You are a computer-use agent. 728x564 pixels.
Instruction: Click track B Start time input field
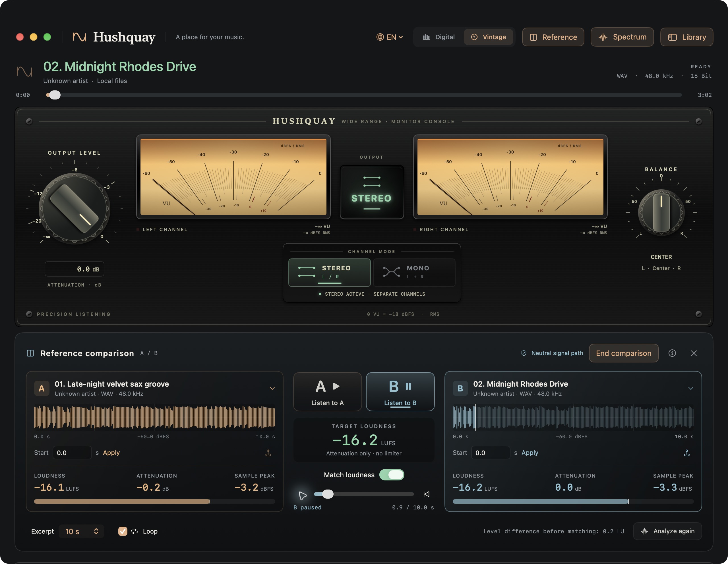(491, 453)
